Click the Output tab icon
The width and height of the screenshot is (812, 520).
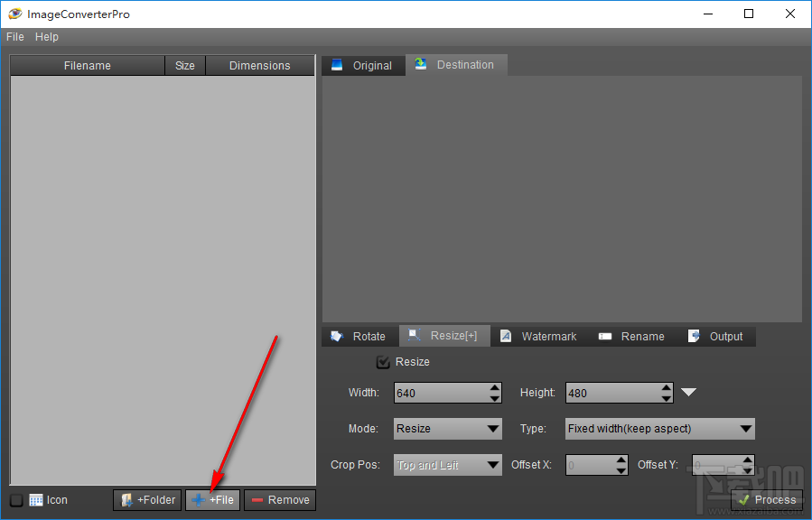[x=692, y=336]
